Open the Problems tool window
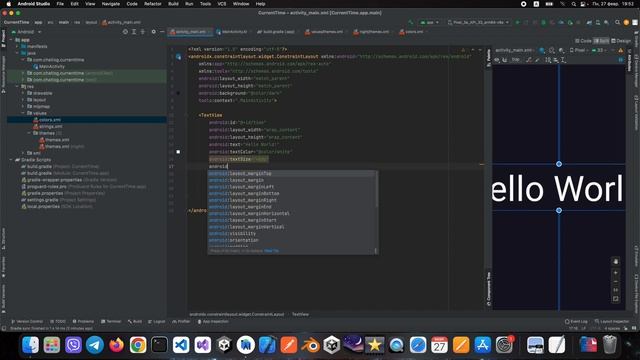Screen dimensions: 640x360 [x=83, y=322]
